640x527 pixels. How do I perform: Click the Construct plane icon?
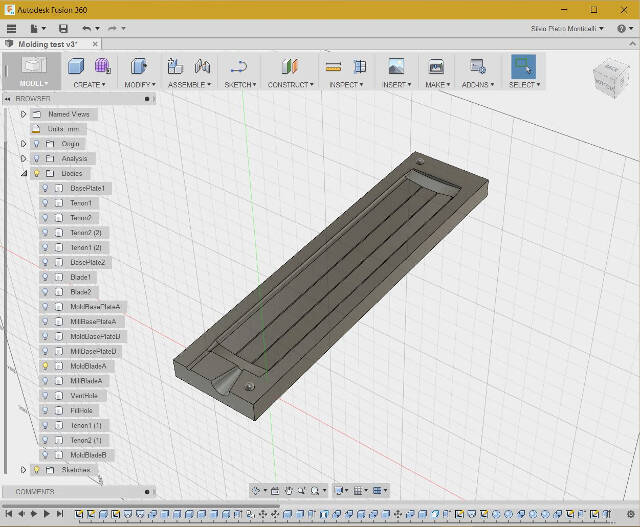point(289,66)
